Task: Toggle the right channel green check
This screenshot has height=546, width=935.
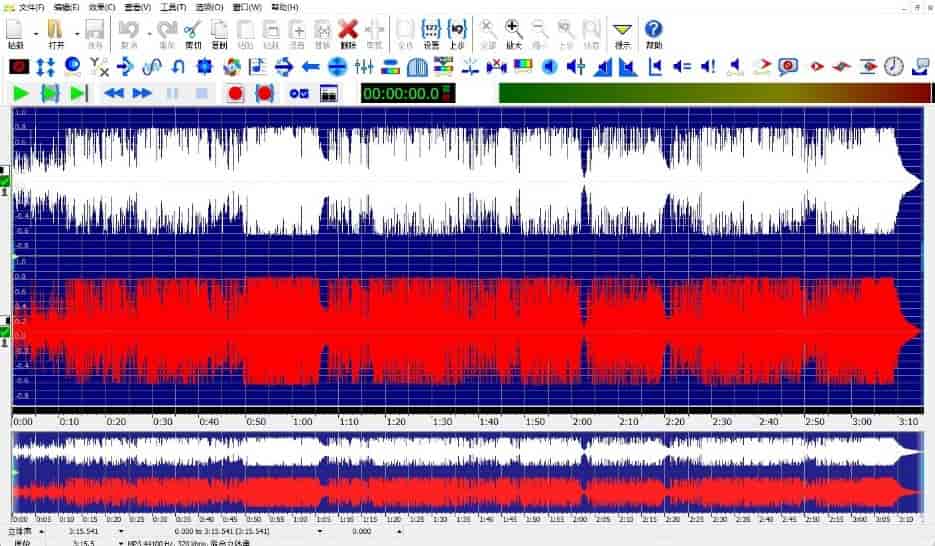Action: point(5,331)
